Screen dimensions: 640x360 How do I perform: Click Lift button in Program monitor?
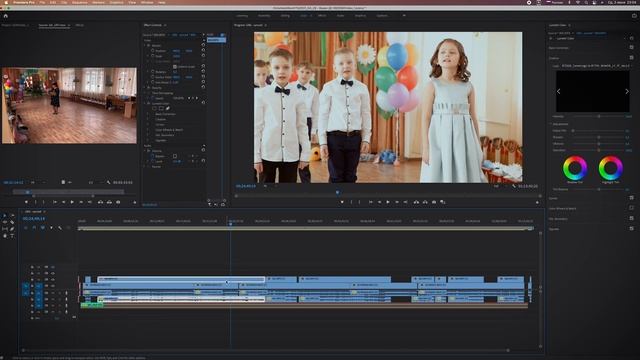click(x=416, y=202)
